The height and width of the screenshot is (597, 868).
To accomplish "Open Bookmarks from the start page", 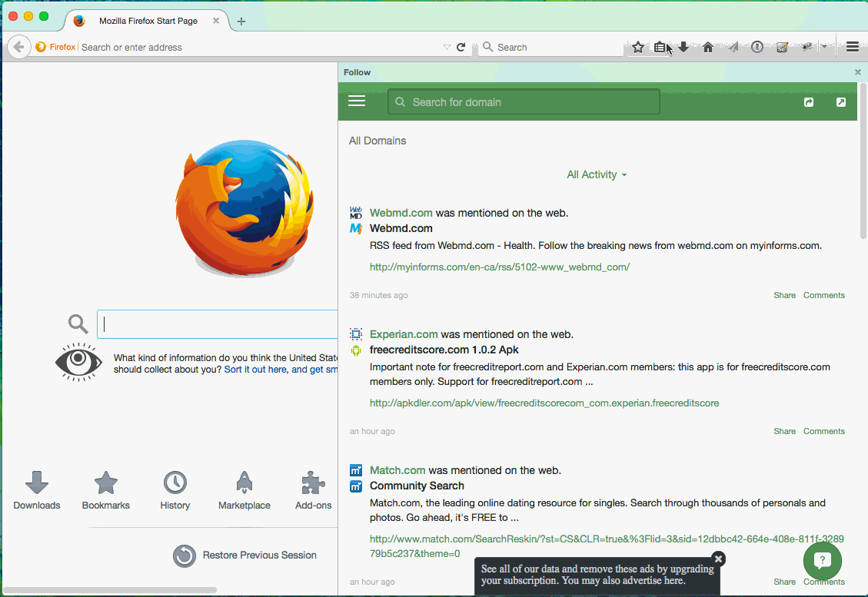I will point(106,490).
